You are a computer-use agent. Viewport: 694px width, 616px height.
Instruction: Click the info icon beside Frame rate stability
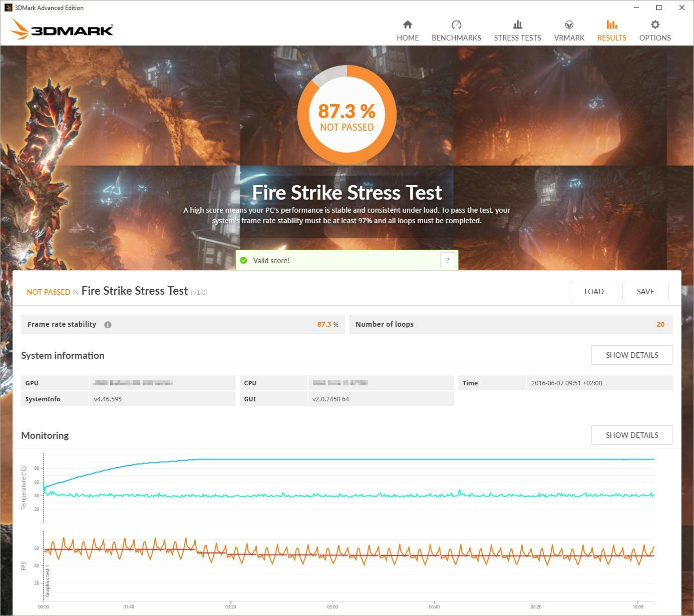click(x=108, y=324)
